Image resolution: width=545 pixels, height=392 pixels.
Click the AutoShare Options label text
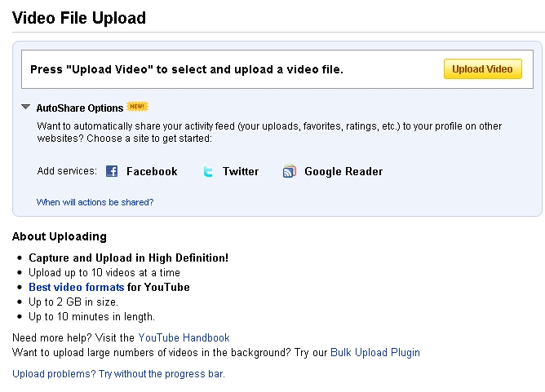(x=80, y=108)
